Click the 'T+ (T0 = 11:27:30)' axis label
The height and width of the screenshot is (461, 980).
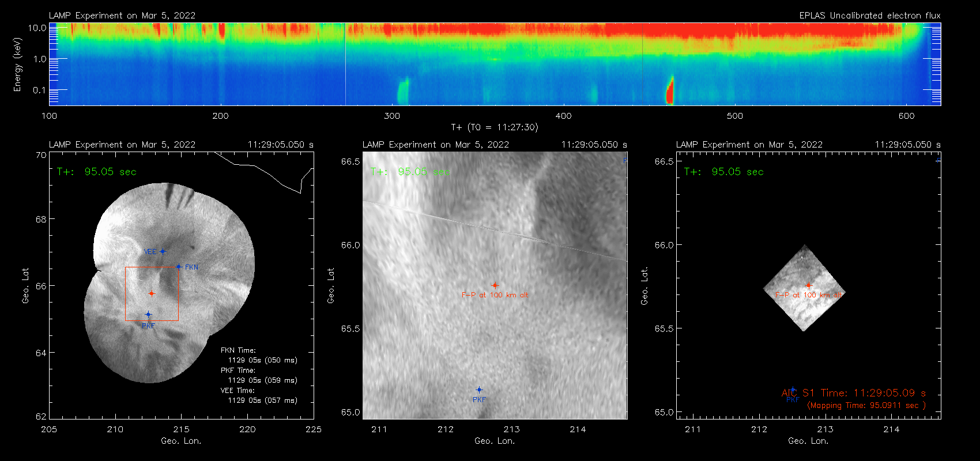(x=495, y=127)
